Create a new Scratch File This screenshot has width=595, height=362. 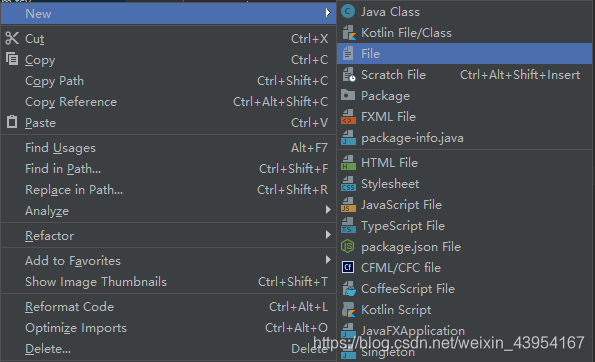(x=464, y=75)
